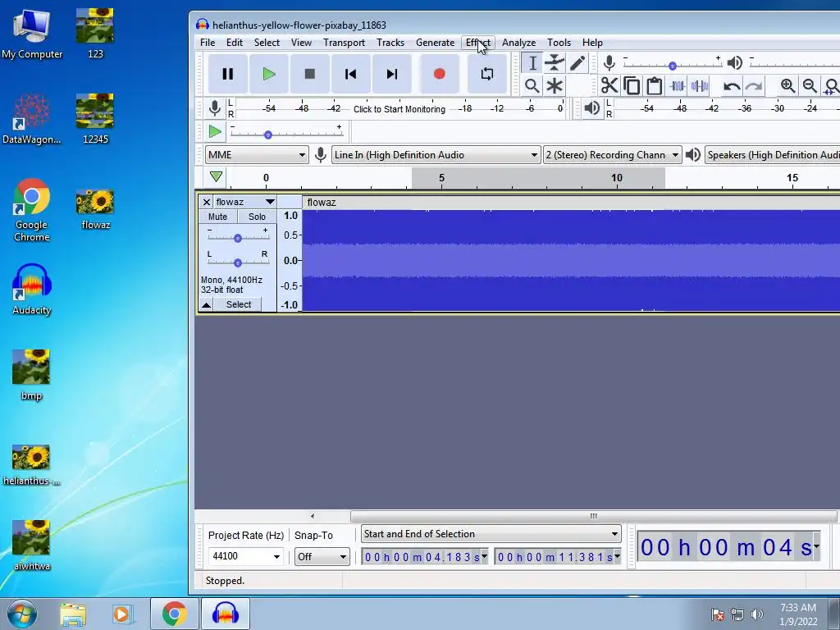The image size is (840, 630).
Task: Choose the Multi-tool asterisk icon
Action: [555, 85]
